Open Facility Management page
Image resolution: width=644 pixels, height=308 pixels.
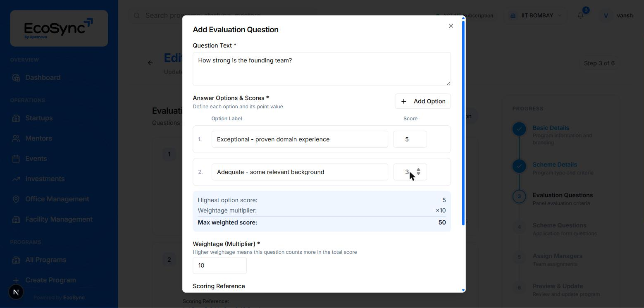click(x=59, y=220)
